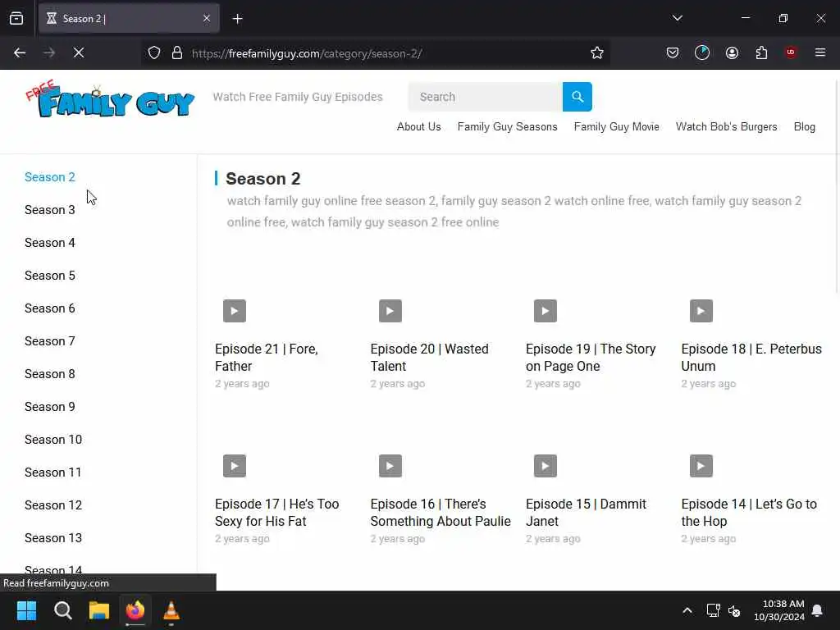This screenshot has height=630, width=840.
Task: Play Episode 17 He's Too Sexy icon
Action: tap(235, 466)
